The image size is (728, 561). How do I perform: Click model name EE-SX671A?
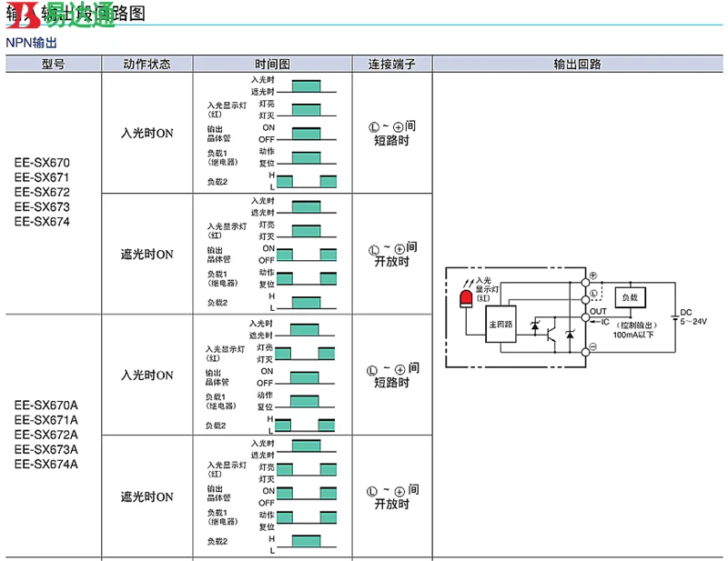(x=46, y=420)
